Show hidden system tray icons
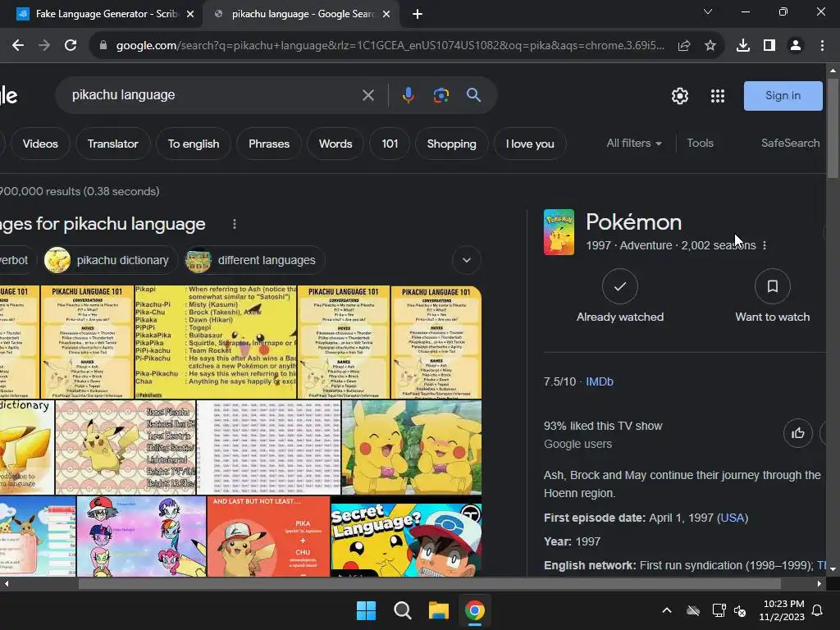 click(667, 610)
